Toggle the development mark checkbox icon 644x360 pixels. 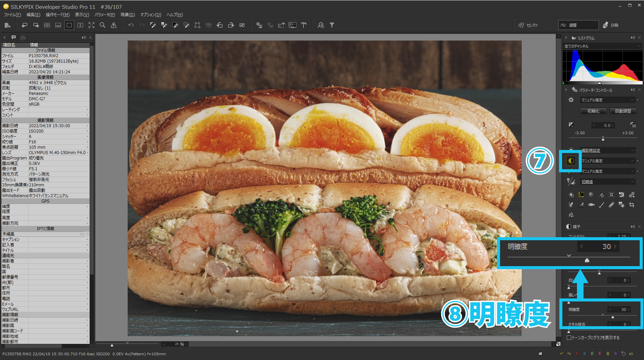[242, 25]
